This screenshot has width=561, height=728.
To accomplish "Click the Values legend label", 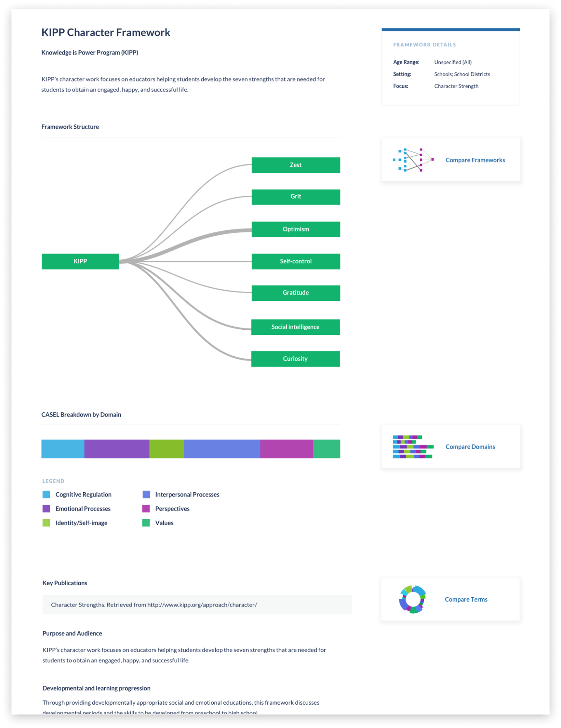I will tap(164, 523).
